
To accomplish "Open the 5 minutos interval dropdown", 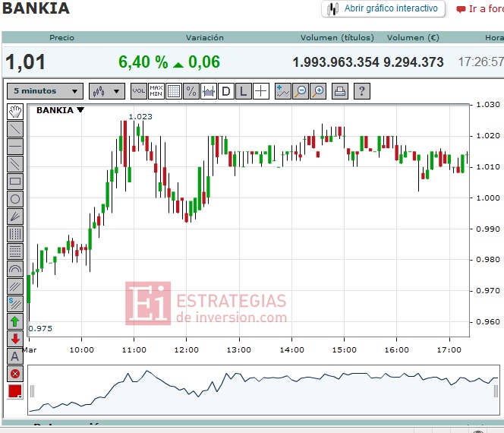I will (45, 91).
